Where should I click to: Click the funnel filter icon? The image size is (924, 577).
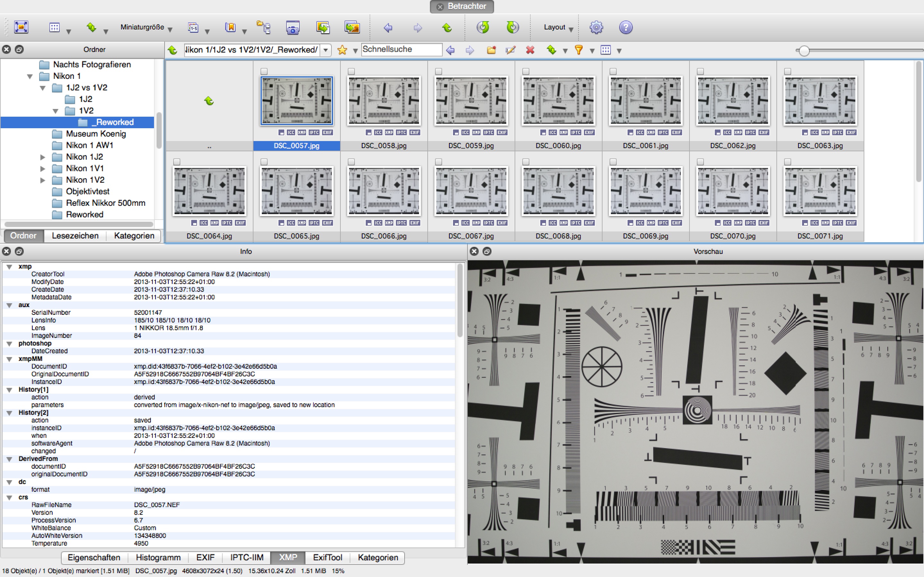[578, 50]
